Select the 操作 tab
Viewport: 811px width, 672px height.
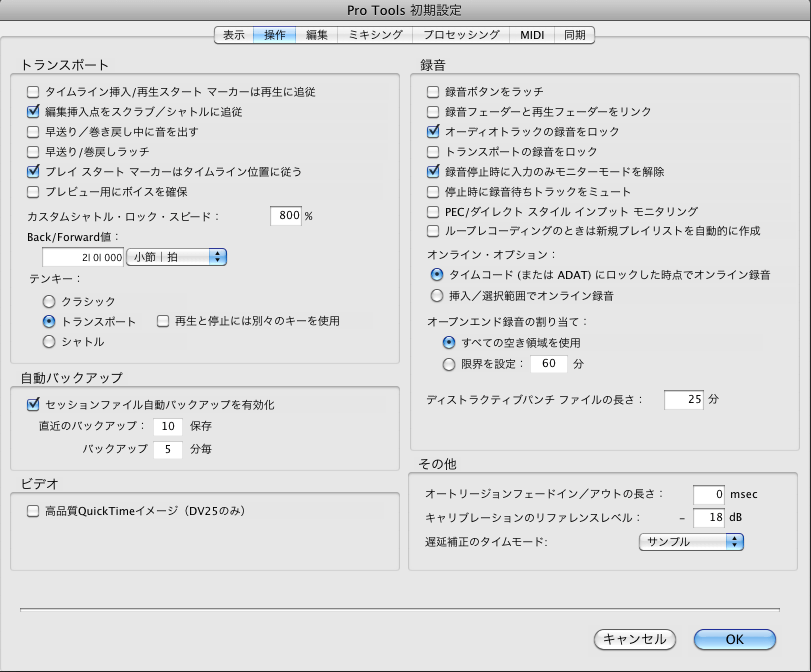click(275, 35)
